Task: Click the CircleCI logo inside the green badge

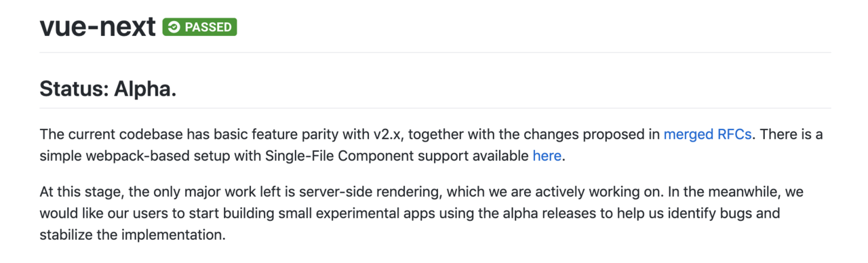Action: click(174, 27)
